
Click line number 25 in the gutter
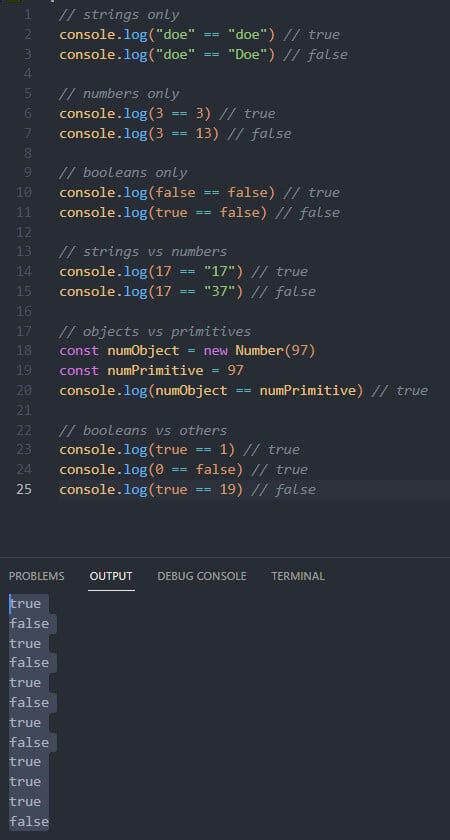click(24, 489)
